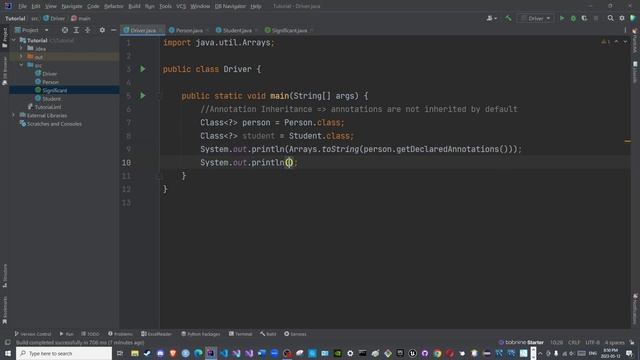The height and width of the screenshot is (360, 640).
Task: Run class Driver from gutter arrow
Action: (x=143, y=69)
